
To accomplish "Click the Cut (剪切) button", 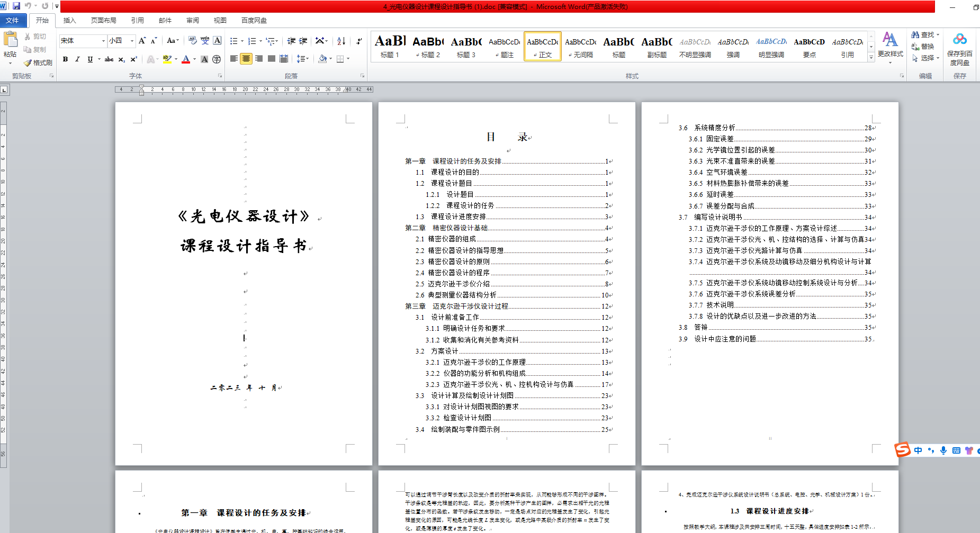I will pos(35,37).
